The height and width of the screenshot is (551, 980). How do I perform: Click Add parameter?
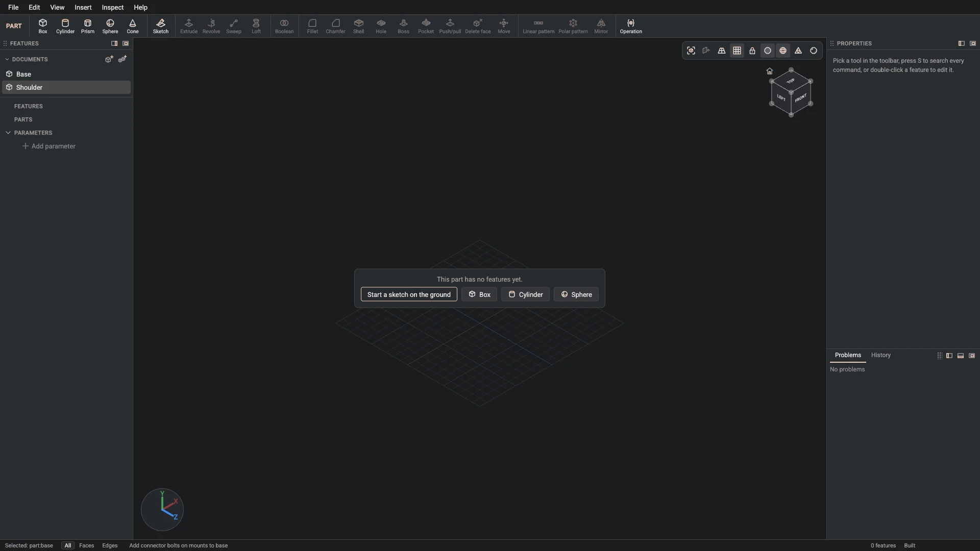49,146
